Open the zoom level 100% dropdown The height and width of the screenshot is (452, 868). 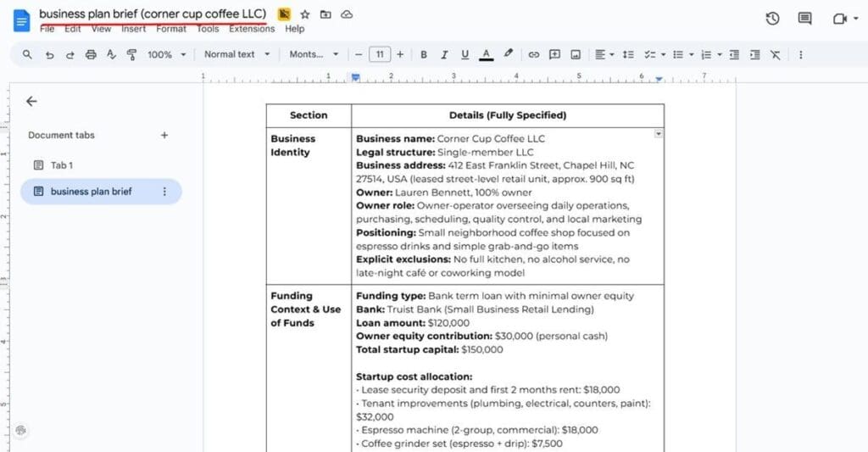pos(166,54)
